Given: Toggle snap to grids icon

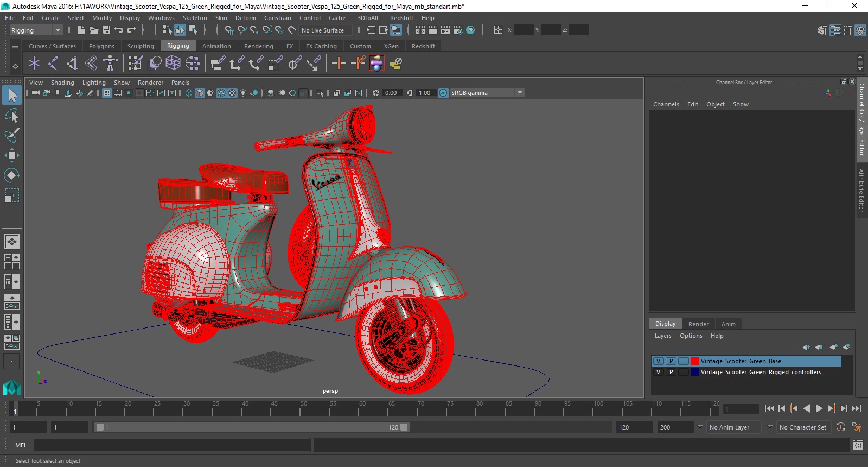Looking at the screenshot, I should 229,30.
